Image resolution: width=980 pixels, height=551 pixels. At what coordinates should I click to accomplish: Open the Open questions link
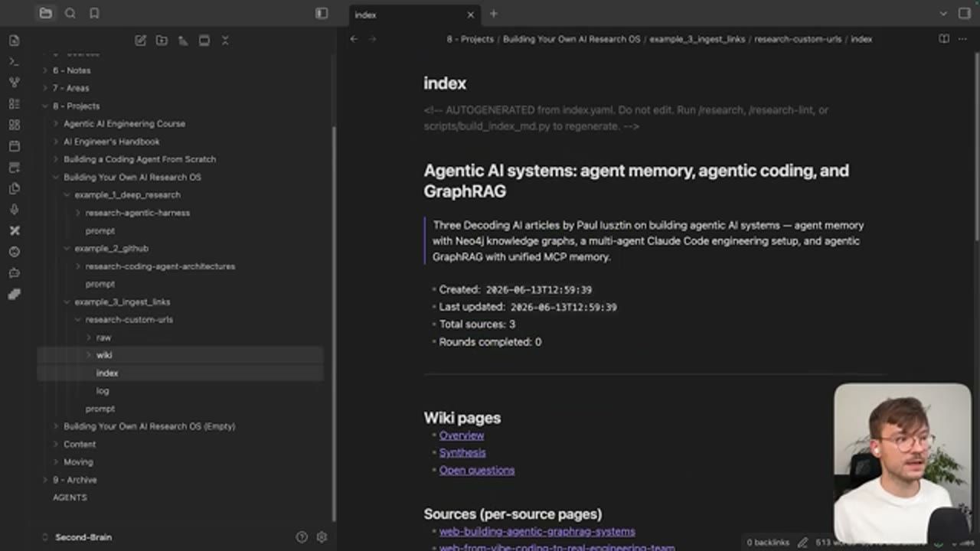[477, 471]
